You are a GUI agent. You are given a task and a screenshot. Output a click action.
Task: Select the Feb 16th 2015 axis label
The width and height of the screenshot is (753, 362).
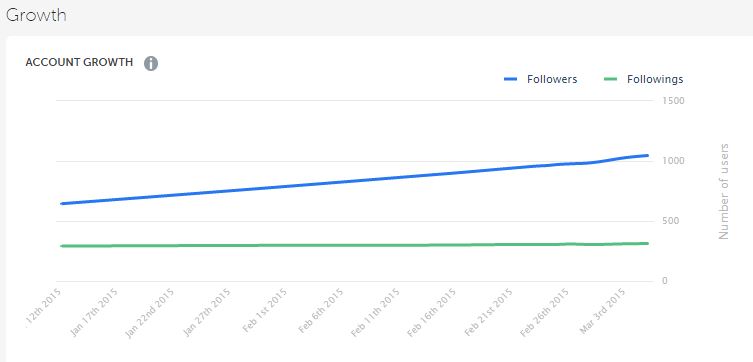point(431,312)
